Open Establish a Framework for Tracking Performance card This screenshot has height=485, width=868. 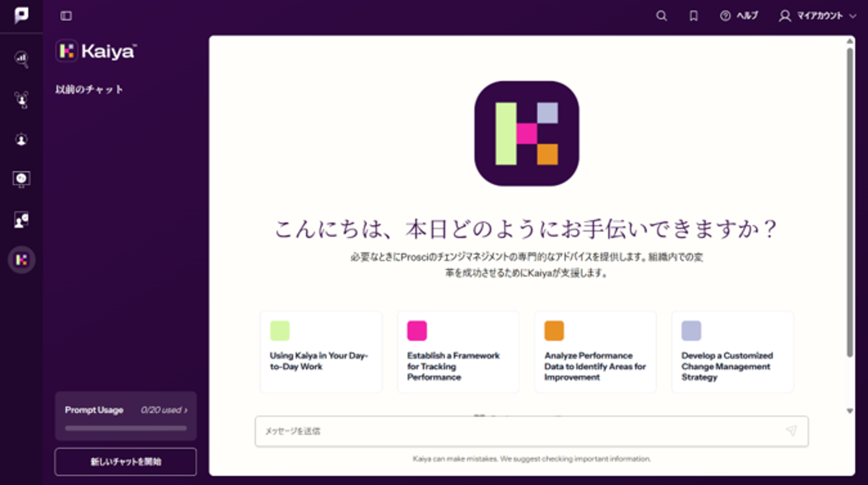[458, 352]
